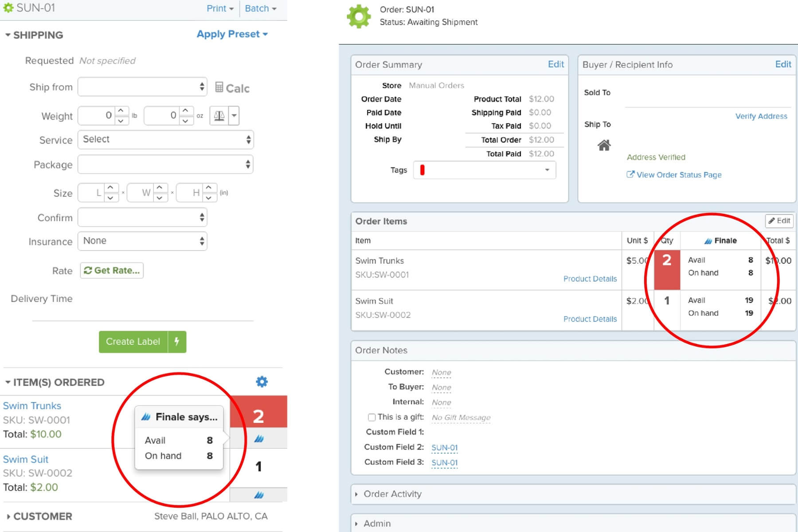This screenshot has height=532, width=798.
Task: Click the Custom Field 2 SUN-01 value
Action: pos(444,448)
